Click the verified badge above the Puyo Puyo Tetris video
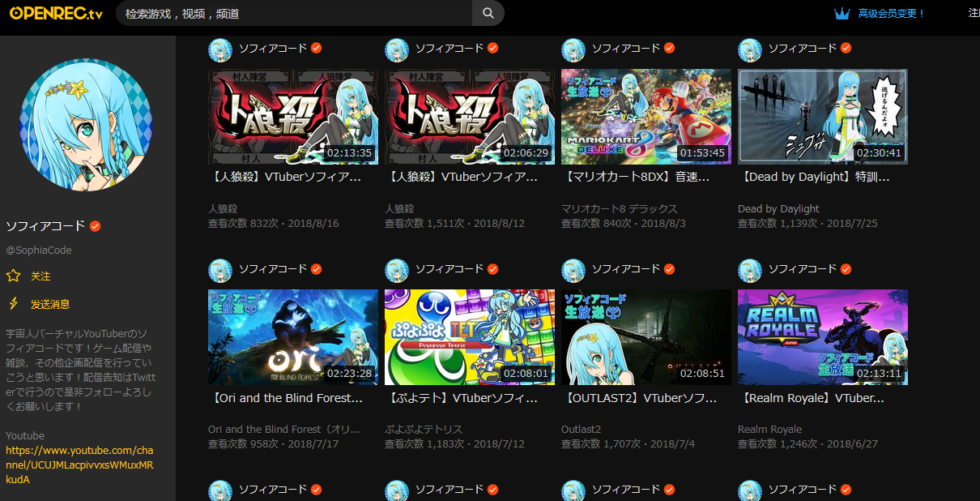The width and height of the screenshot is (980, 501). [493, 269]
